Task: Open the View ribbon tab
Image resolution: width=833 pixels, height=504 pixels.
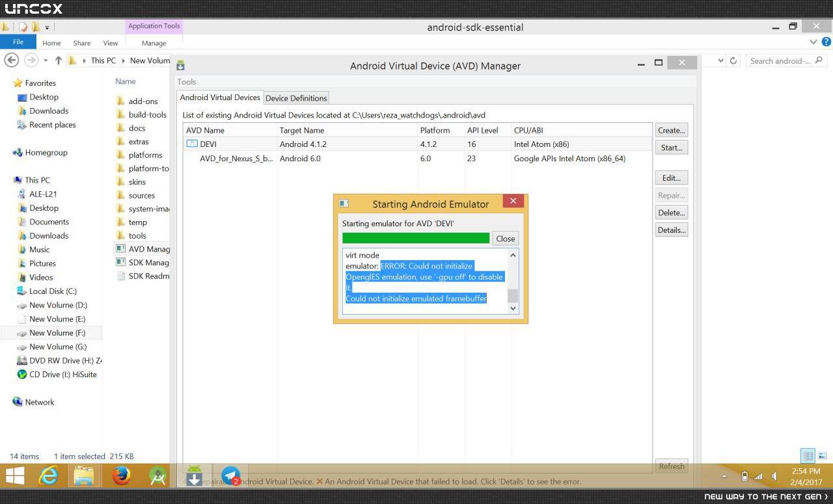Action: click(111, 43)
